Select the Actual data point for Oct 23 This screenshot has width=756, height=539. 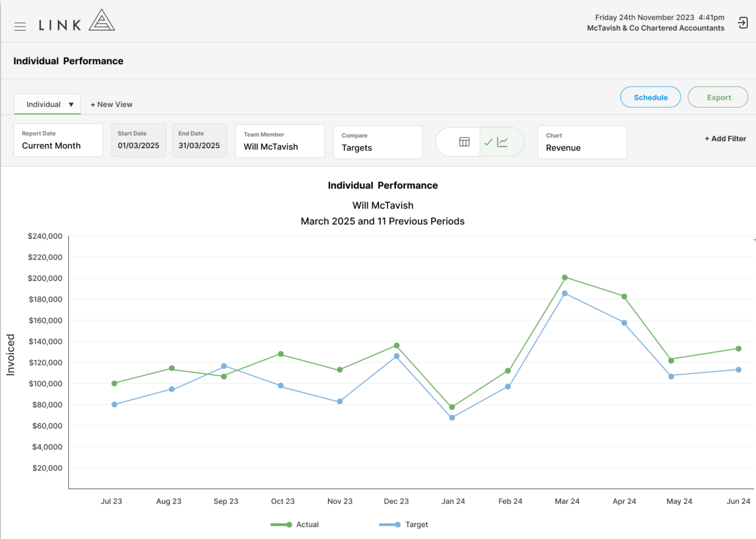click(x=281, y=354)
